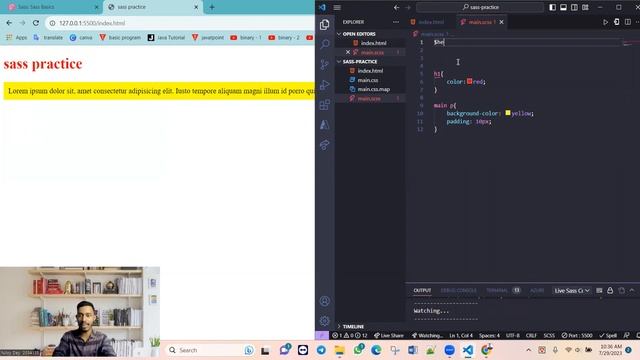Open the Search view in activity bar
The image size is (640, 360).
pos(324,44)
